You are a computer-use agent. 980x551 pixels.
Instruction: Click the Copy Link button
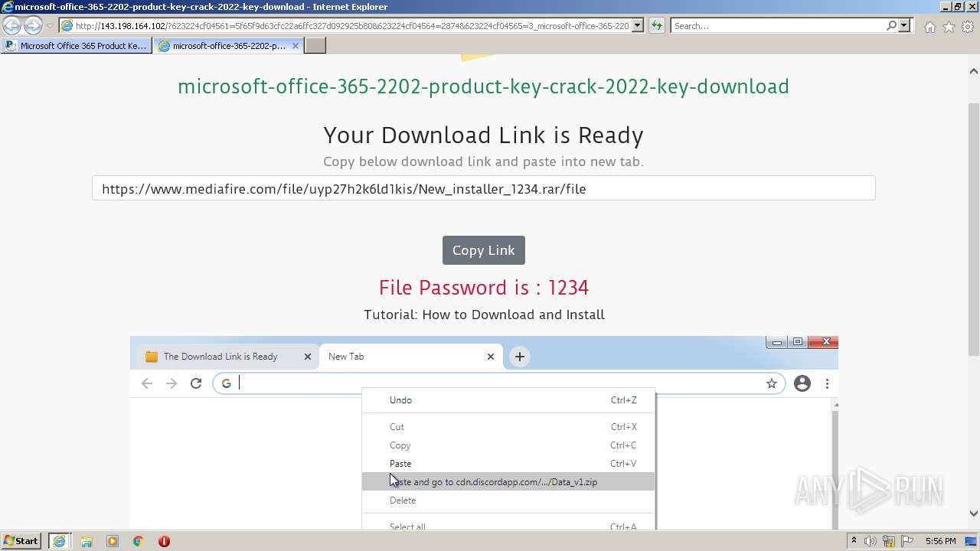[x=484, y=250]
